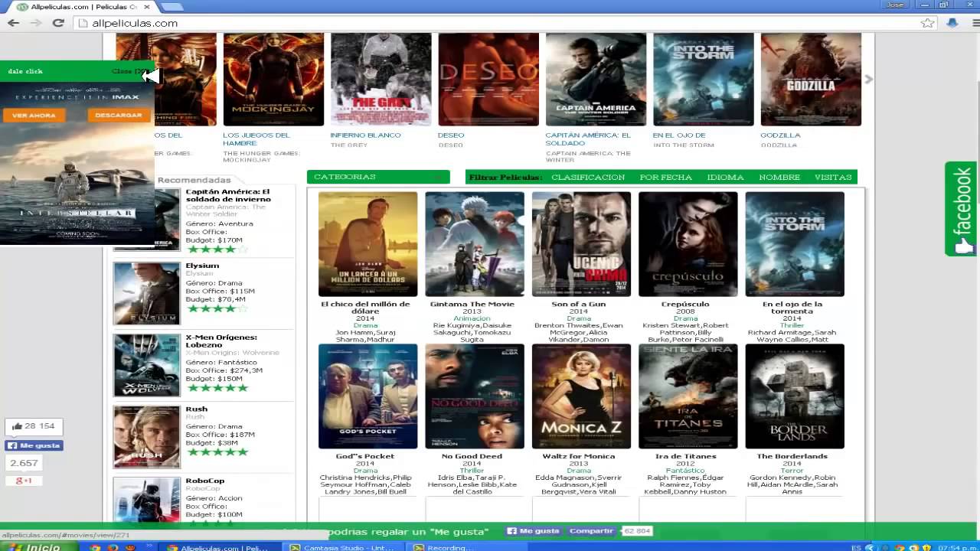Click the browser back arrow
The image size is (980, 551).
pyautogui.click(x=13, y=23)
